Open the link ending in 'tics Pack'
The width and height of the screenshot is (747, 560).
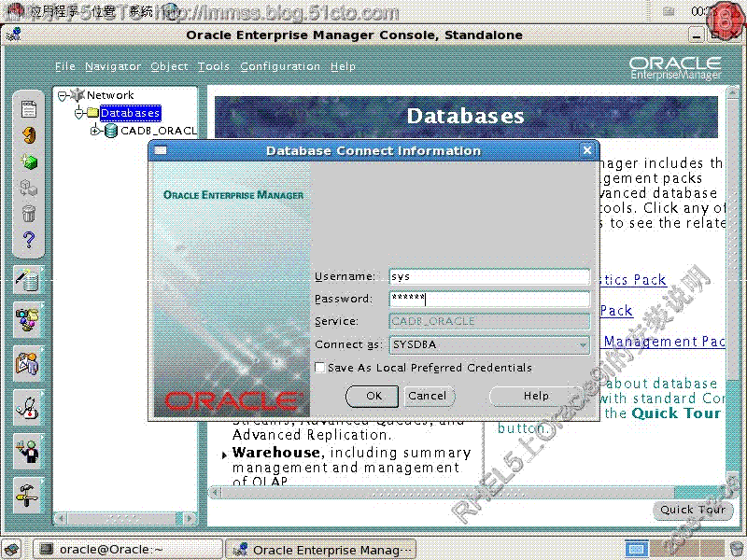coord(632,280)
